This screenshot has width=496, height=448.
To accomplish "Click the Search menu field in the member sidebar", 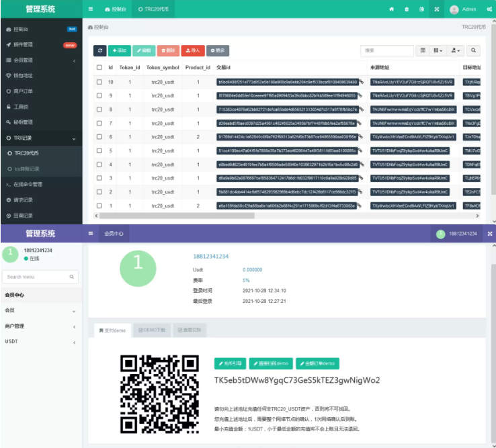I will point(40,277).
